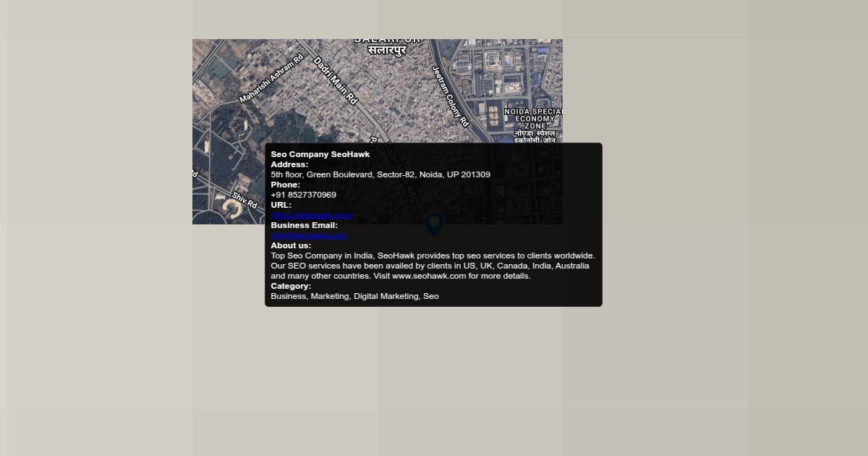
Task: Click the category list text line
Action: click(354, 296)
